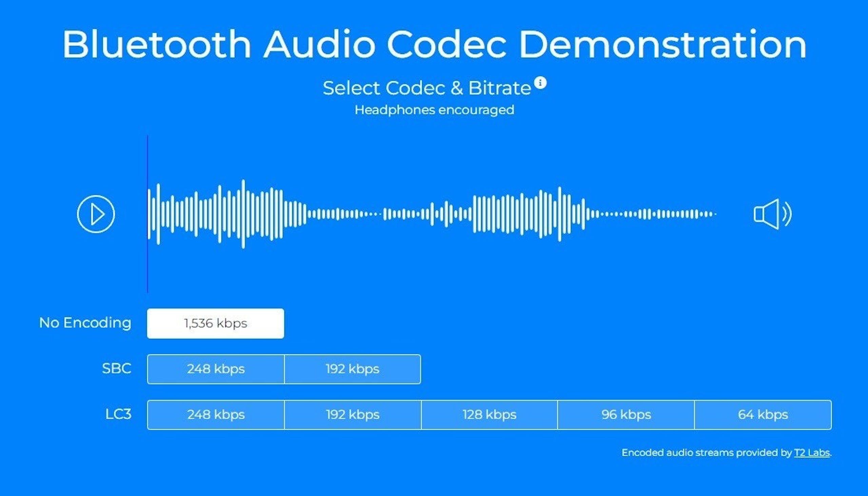Open the T2 Labs link
Viewport: 868px width, 496px height.
tap(812, 453)
